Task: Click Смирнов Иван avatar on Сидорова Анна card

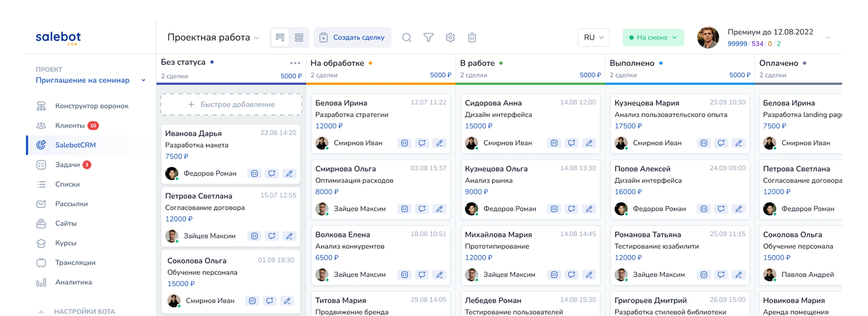Action: coord(471,143)
